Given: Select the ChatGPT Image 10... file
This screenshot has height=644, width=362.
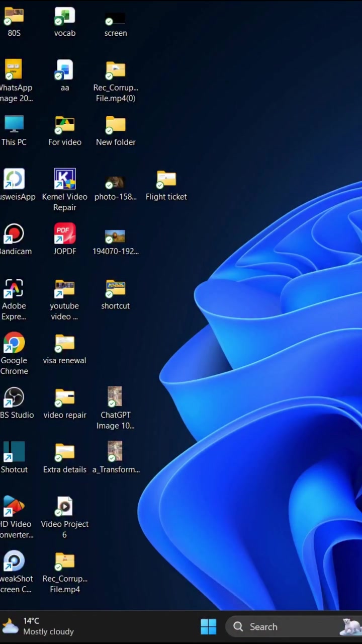Looking at the screenshot, I should point(115,397).
